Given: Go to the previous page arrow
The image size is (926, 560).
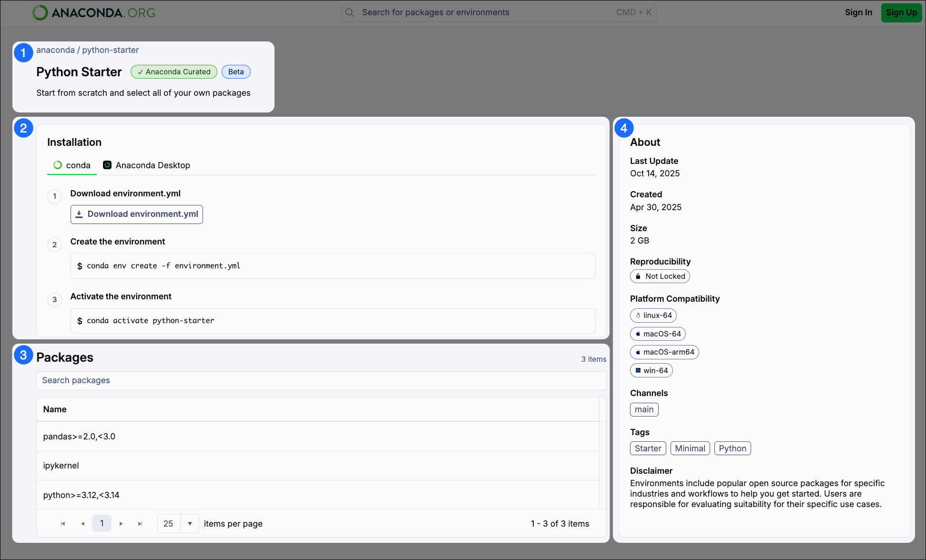Looking at the screenshot, I should [82, 524].
